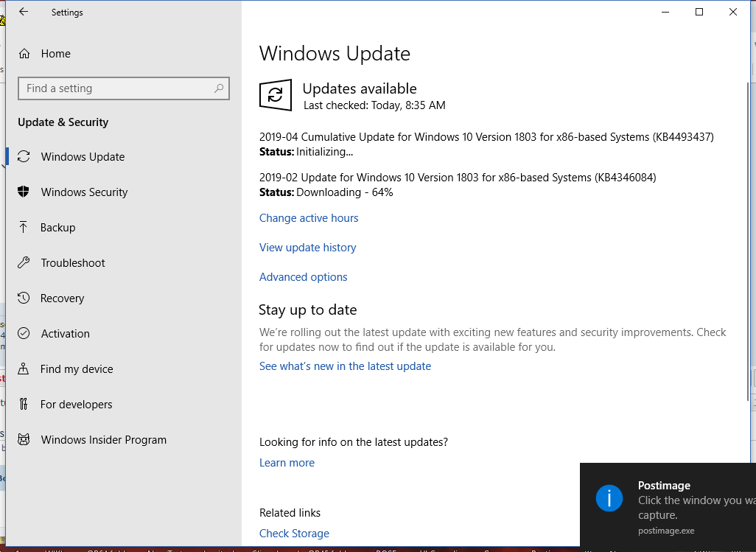The image size is (756, 552).
Task: Open Windows Insider Program settings
Action: click(124, 440)
